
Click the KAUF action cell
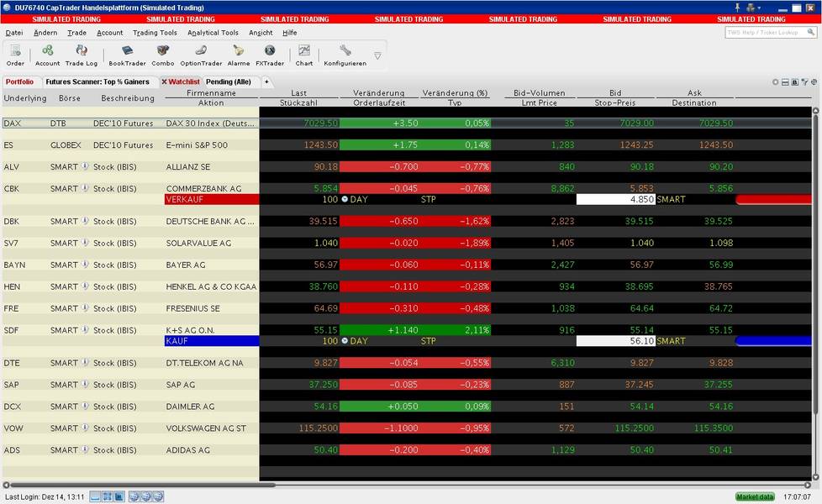pyautogui.click(x=212, y=340)
